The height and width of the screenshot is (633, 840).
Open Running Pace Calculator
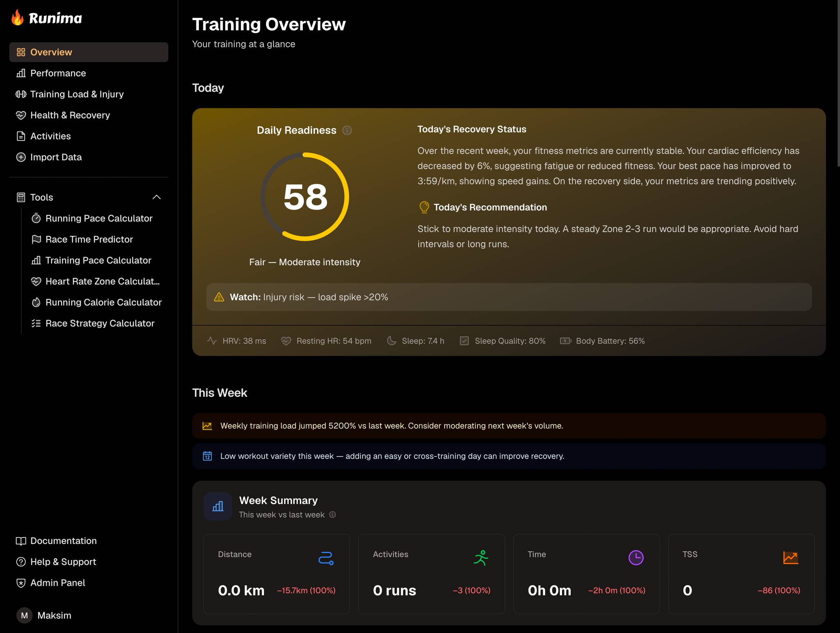(99, 218)
